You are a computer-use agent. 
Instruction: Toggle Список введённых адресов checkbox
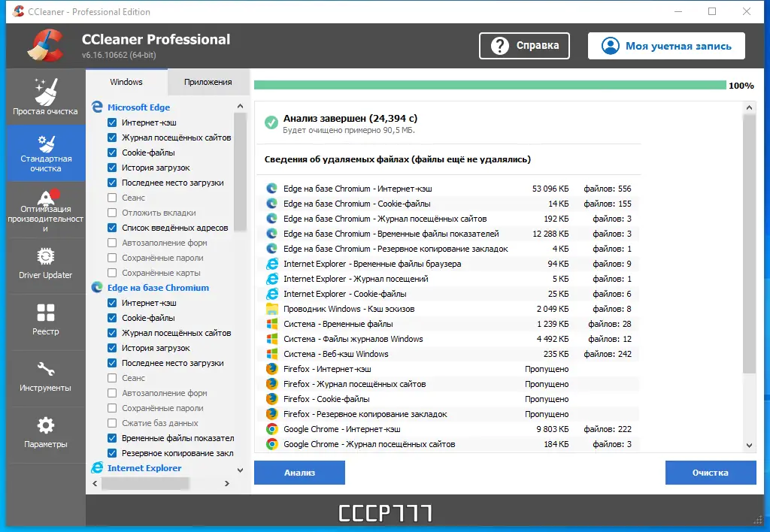[112, 228]
